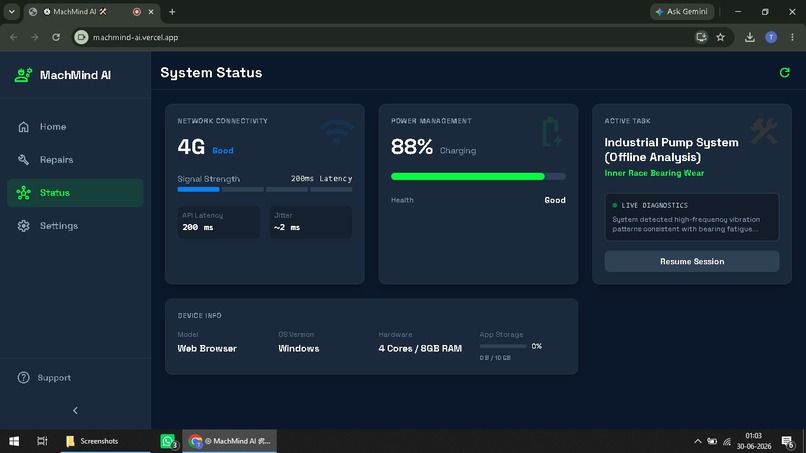Viewport: 806px width, 453px height.
Task: Click the API Latency 200 ms tile
Action: [218, 222]
